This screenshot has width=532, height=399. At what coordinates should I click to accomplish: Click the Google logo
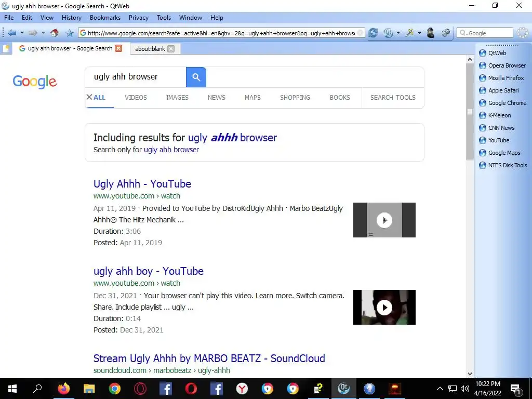coord(35,82)
